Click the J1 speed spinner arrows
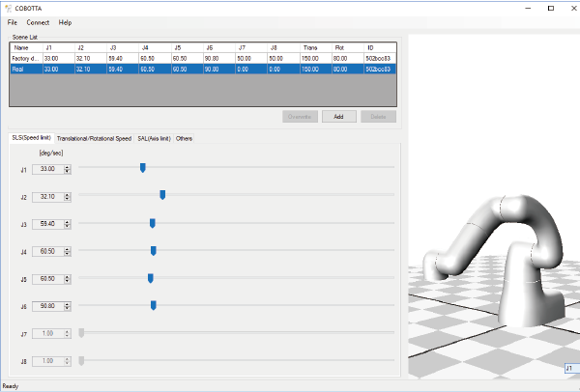Screen dimensions: 580x392 67,169
